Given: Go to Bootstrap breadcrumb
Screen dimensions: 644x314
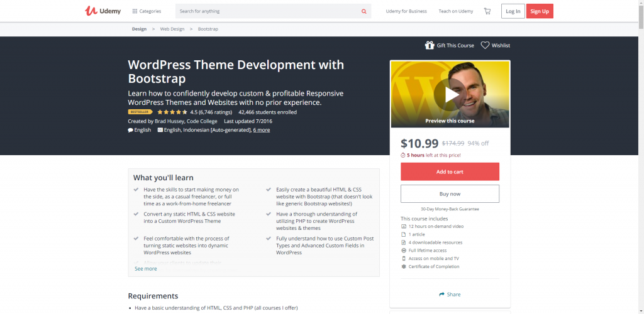Looking at the screenshot, I should (x=208, y=29).
